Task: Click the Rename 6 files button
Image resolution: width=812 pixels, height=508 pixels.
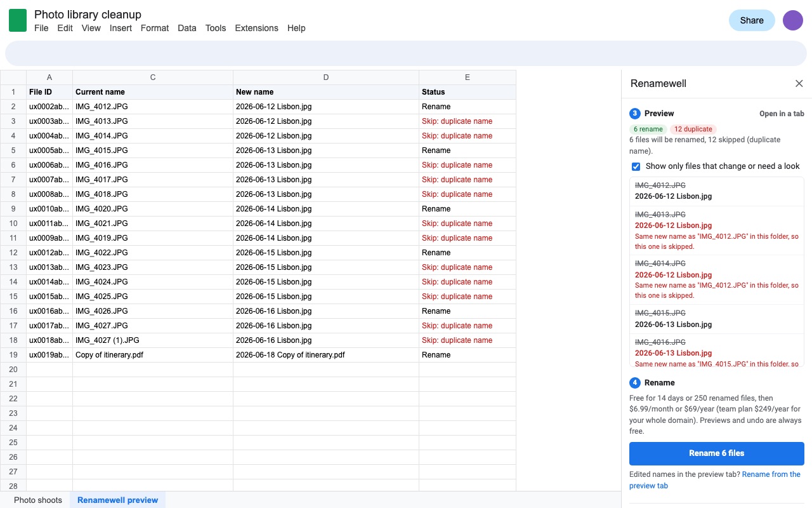Action: 717,453
